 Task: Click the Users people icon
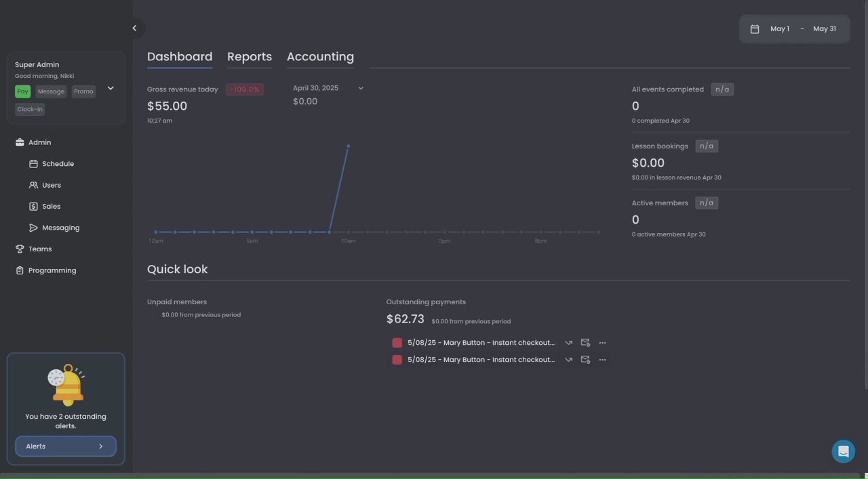33,185
